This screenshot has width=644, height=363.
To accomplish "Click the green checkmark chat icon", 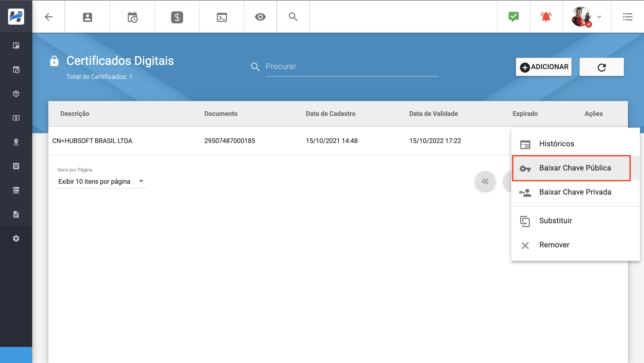I will 513,17.
